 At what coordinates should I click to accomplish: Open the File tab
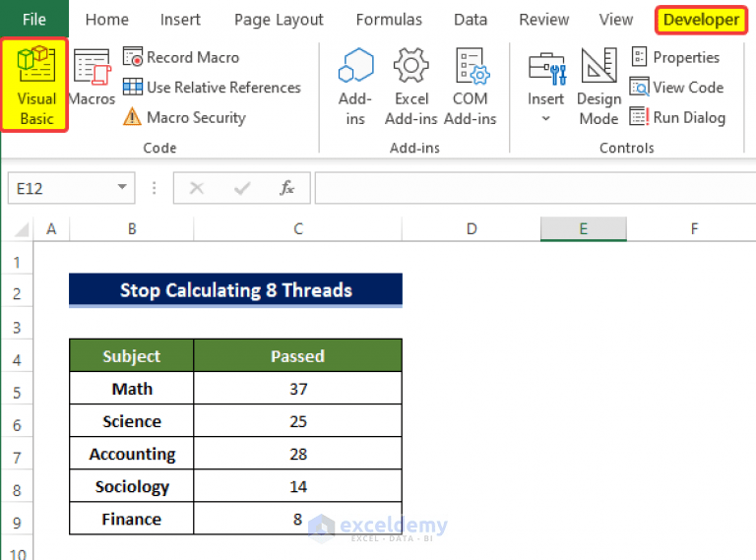(x=34, y=20)
